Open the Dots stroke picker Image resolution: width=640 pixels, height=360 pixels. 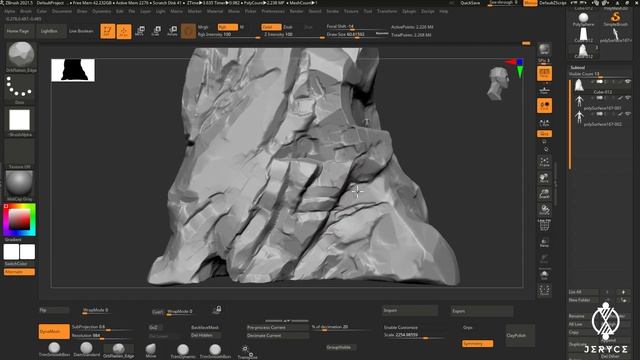[20, 88]
